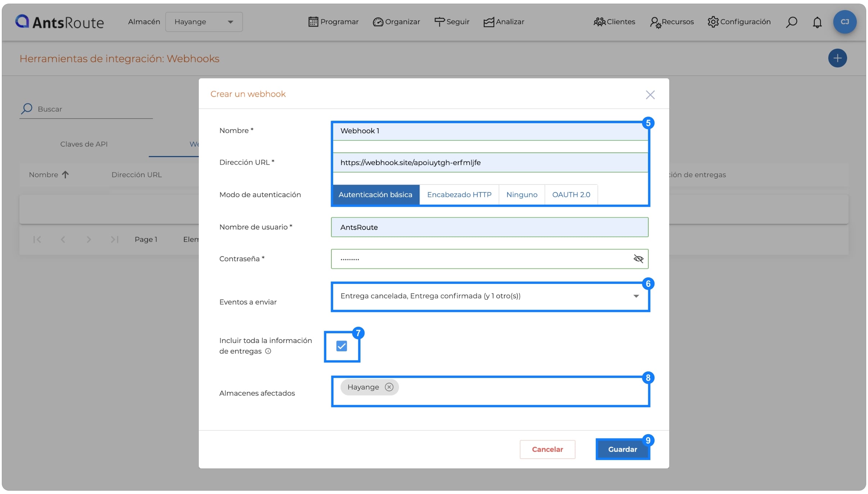Click the Nombre de usuario field
The width and height of the screenshot is (868, 494).
coord(490,227)
